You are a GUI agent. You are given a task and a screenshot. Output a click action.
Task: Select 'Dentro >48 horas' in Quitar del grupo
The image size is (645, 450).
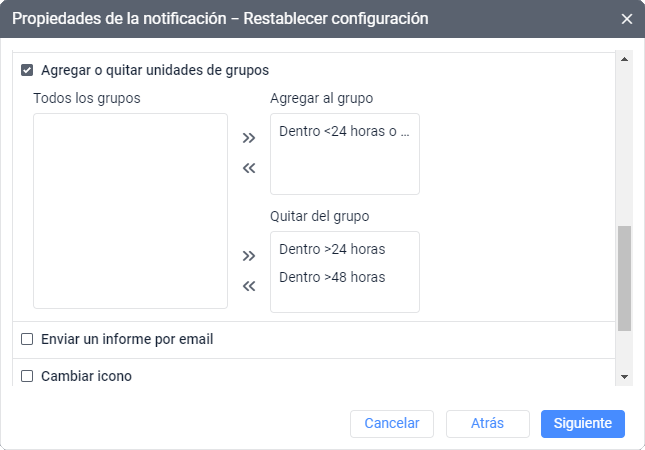[x=332, y=277]
